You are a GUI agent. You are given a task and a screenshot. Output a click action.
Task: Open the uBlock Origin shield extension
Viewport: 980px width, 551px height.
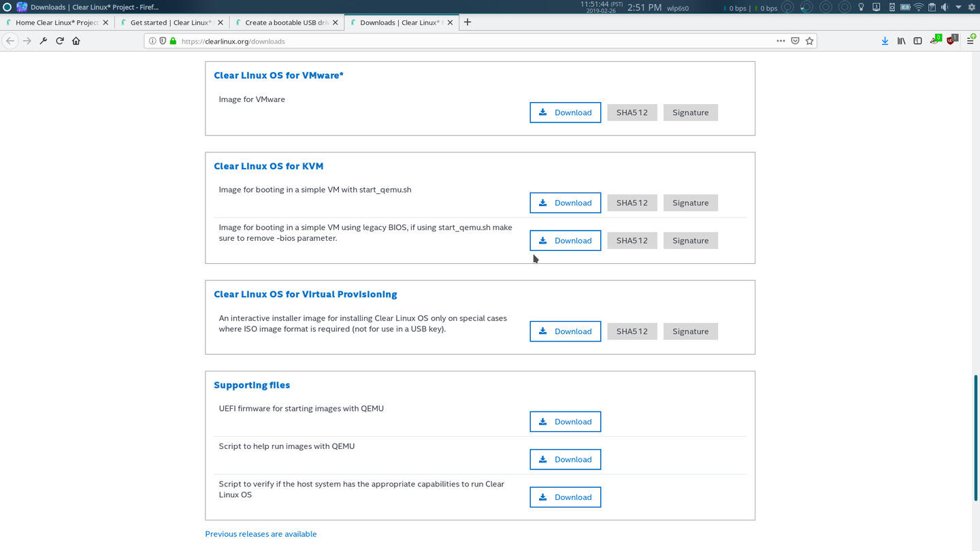(x=951, y=40)
